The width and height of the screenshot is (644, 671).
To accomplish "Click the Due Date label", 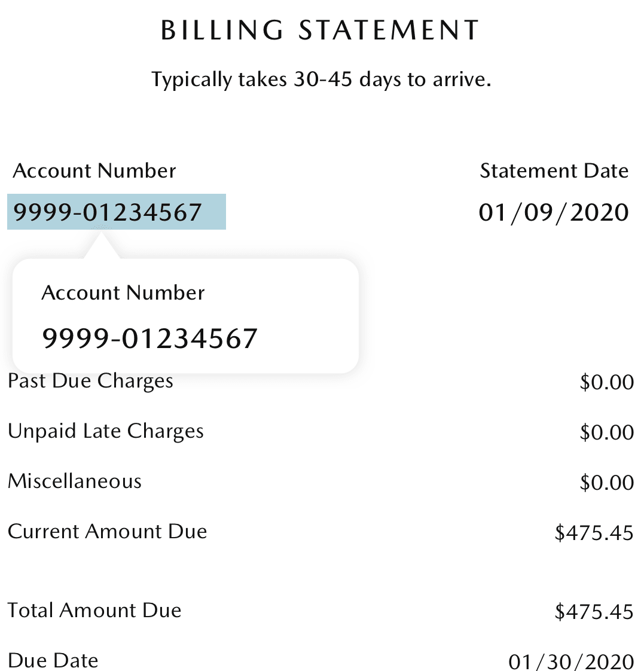I will (53, 661).
